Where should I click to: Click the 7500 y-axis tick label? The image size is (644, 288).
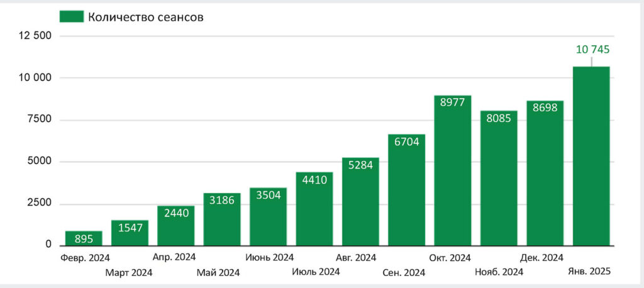point(40,120)
